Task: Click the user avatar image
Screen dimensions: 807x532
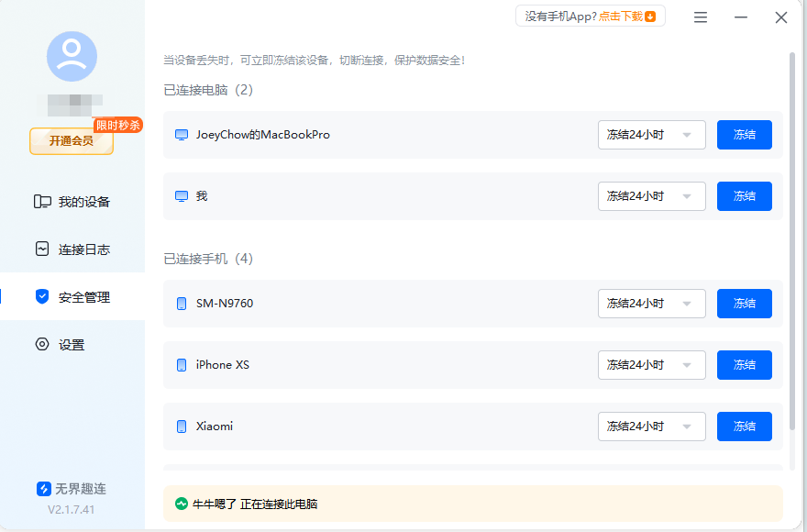Action: tap(71, 56)
